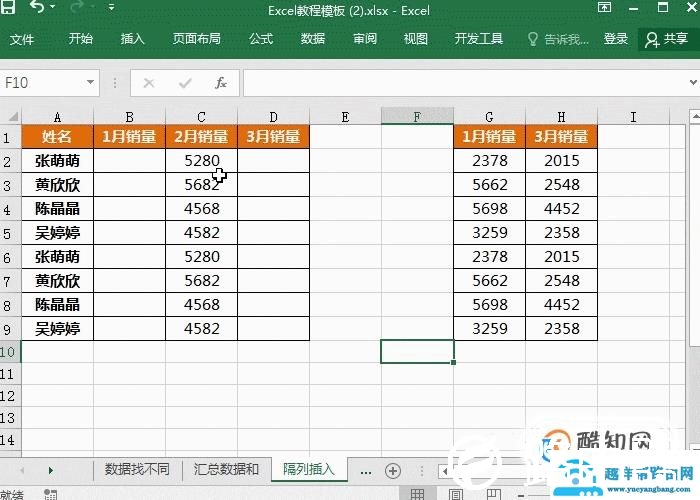Open the 开发工具 tab
The image size is (700, 500).
[x=479, y=39]
